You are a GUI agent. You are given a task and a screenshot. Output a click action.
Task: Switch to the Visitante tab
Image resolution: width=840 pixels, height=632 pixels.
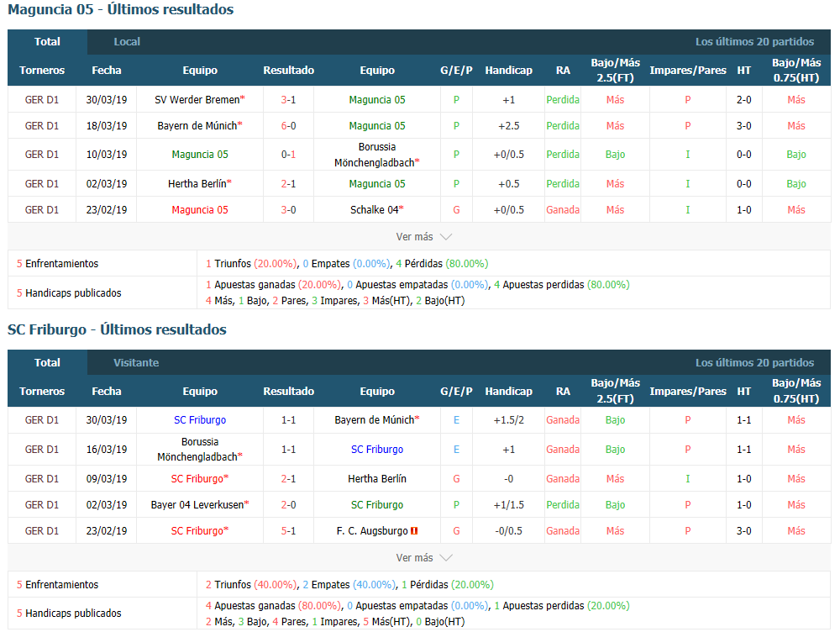(x=136, y=362)
